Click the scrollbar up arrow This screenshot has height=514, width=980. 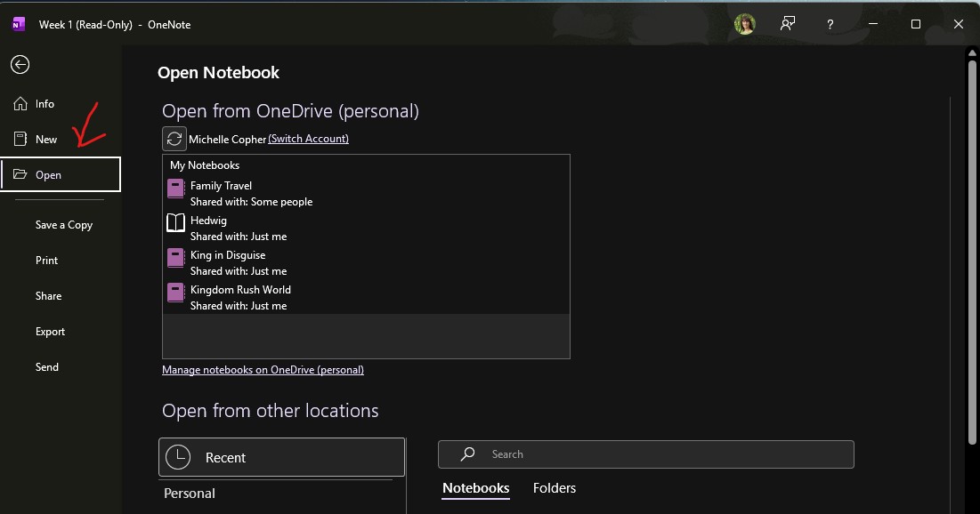click(x=972, y=53)
